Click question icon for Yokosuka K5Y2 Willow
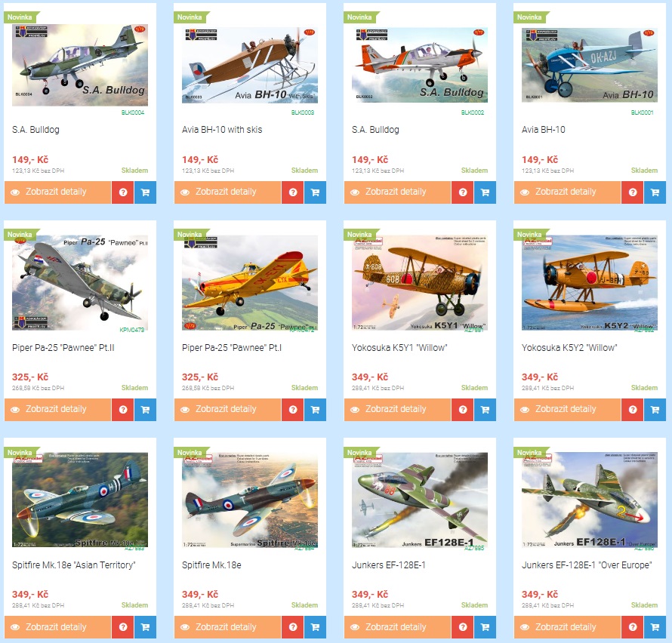This screenshot has height=643, width=672. (633, 410)
